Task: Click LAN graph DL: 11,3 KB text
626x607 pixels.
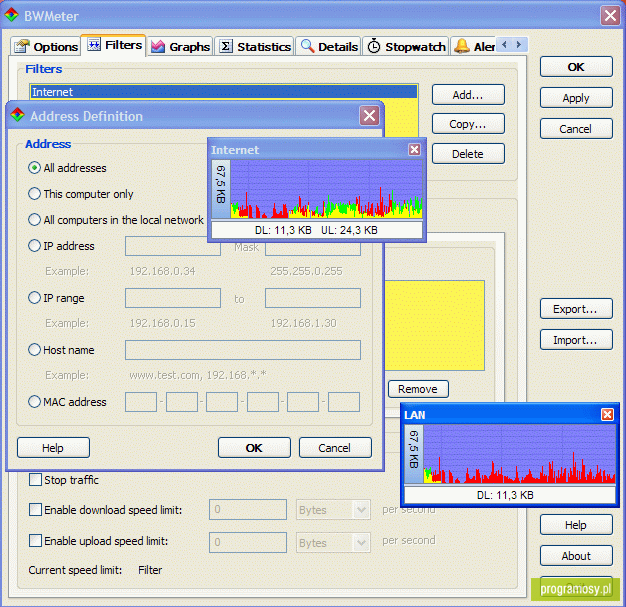Action: click(505, 495)
